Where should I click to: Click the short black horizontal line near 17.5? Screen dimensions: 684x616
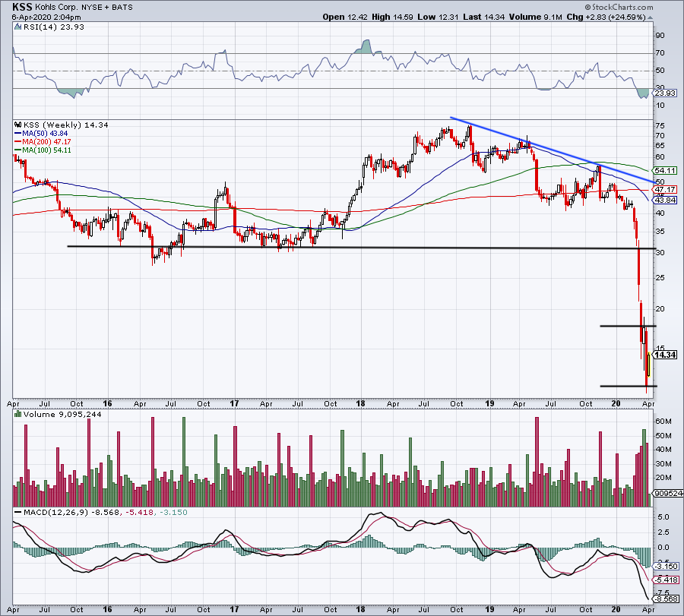(x=629, y=326)
